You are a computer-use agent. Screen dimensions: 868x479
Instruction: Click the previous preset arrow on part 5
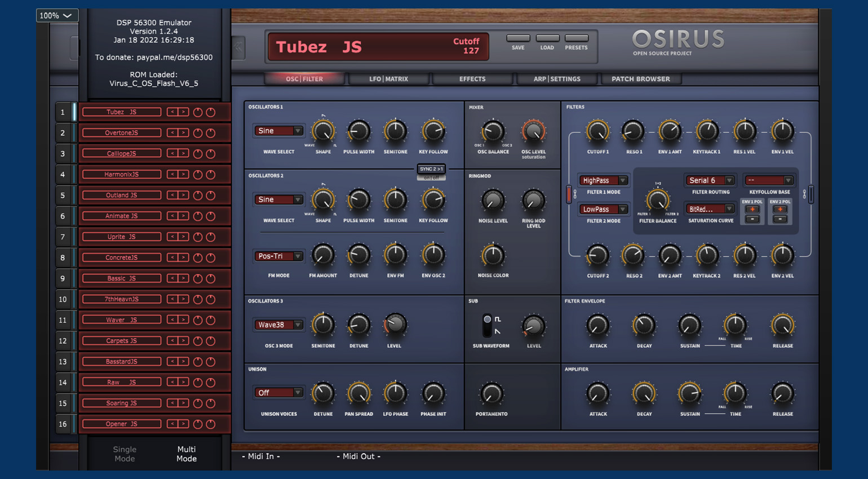click(x=172, y=195)
